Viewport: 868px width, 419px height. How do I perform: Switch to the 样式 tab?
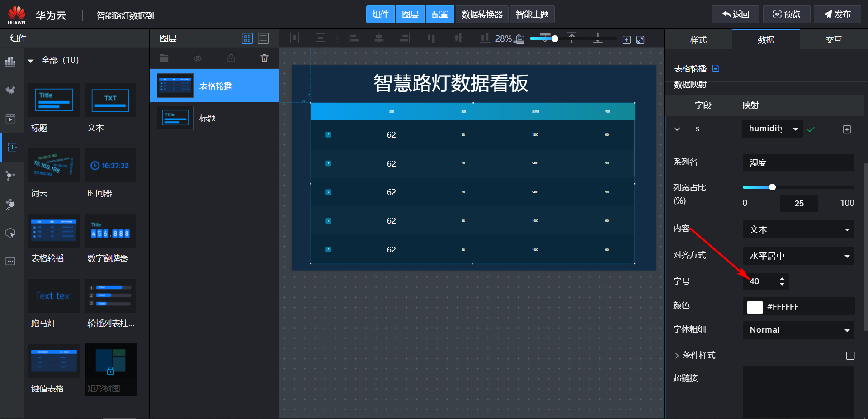coord(698,40)
